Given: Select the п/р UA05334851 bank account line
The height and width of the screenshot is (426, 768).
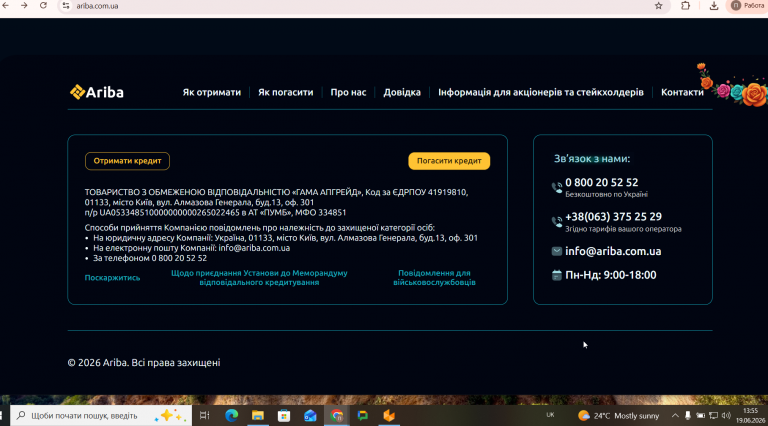Looking at the screenshot, I should click(216, 213).
